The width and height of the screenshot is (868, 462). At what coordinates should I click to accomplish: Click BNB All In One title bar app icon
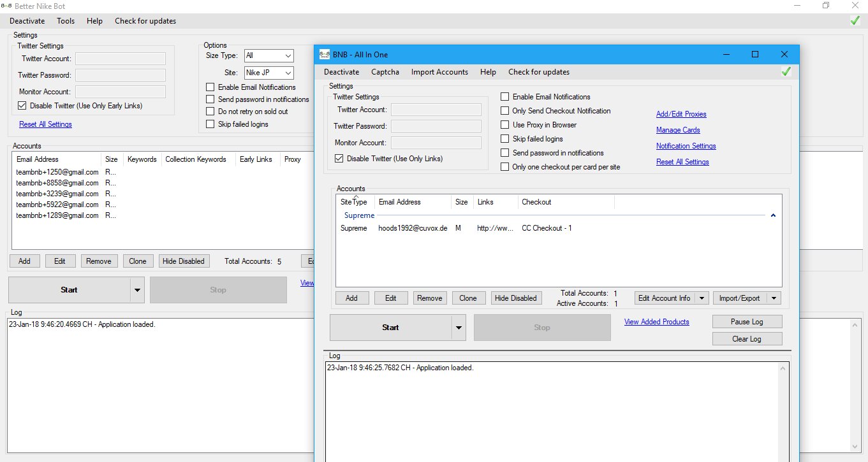point(324,54)
